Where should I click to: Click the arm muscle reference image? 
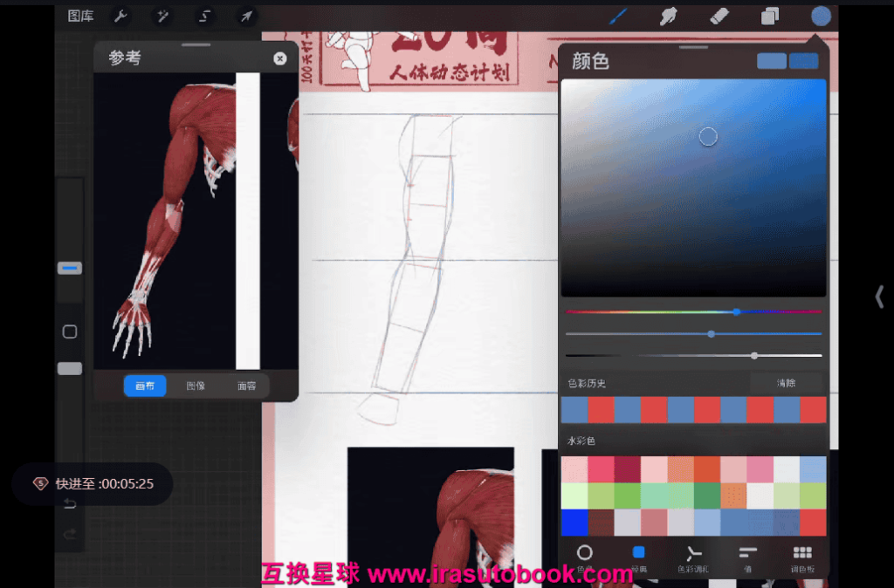176,219
